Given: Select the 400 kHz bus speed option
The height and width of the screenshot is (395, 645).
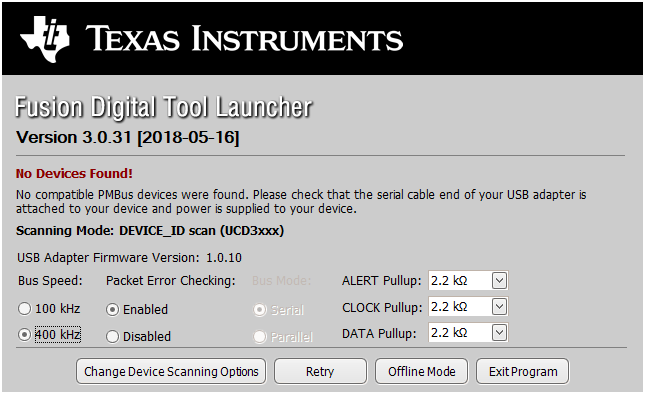Looking at the screenshot, I should 24,335.
